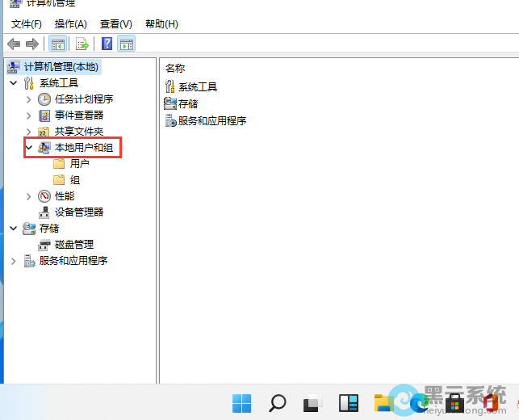Click 存储 item in the right list pane
The width and height of the screenshot is (519, 420).
[x=187, y=103]
